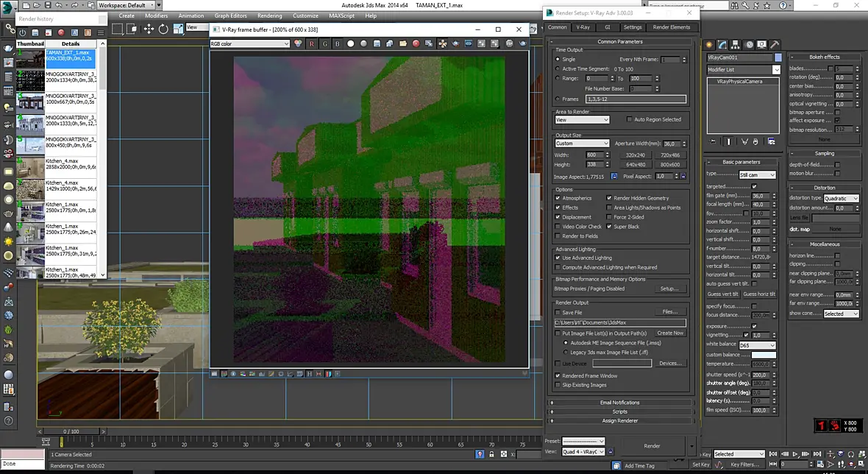The width and height of the screenshot is (868, 474).
Task: Toggle the red channel in the frame buffer
Action: click(x=312, y=43)
